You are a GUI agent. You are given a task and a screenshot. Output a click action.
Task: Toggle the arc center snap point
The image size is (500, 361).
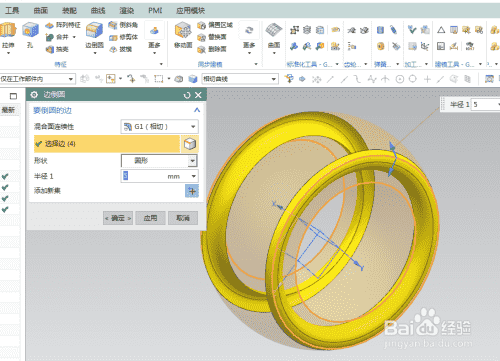[x=400, y=79]
